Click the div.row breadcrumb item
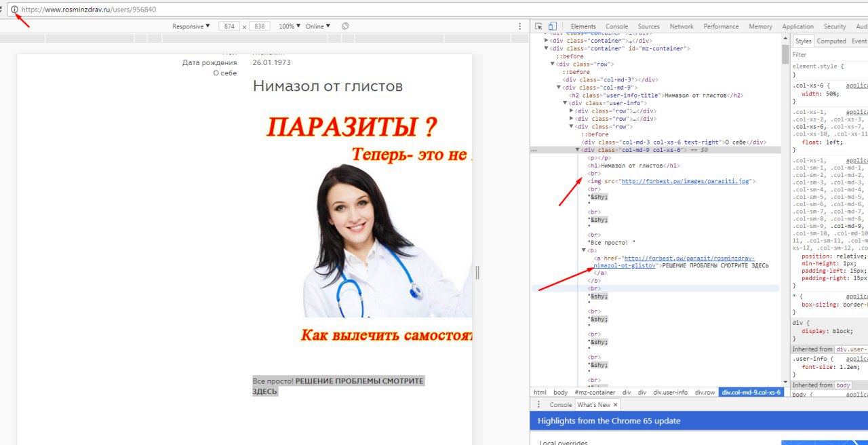Screen dimensions: 868x445 coord(705,392)
